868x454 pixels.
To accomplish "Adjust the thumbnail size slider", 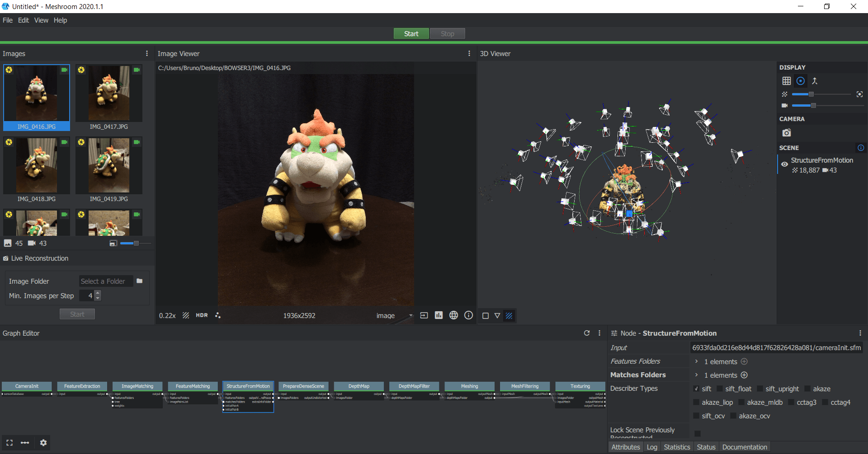I will (136, 243).
